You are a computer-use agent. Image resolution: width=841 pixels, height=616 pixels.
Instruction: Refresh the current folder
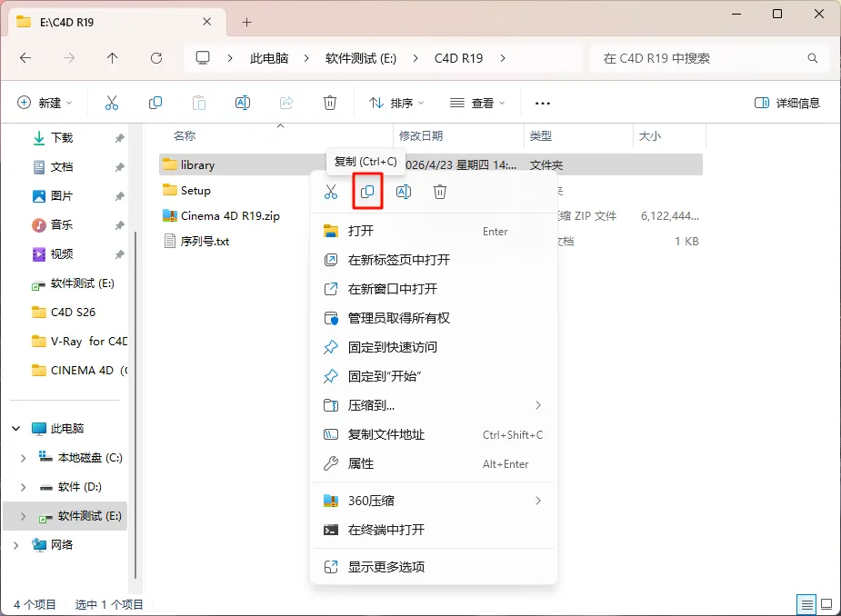[156, 58]
